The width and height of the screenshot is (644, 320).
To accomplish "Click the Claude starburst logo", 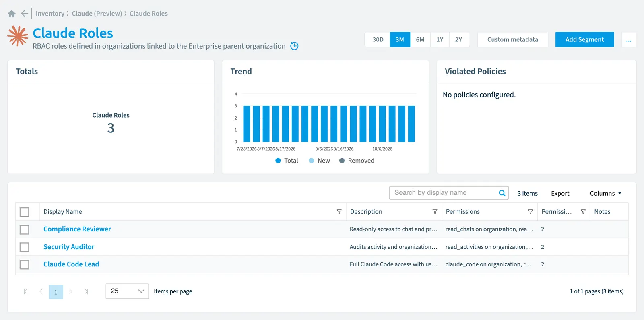I will [18, 36].
